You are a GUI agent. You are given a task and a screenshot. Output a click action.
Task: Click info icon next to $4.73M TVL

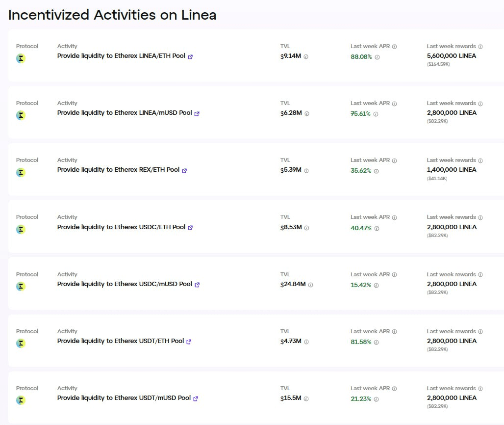tap(306, 342)
